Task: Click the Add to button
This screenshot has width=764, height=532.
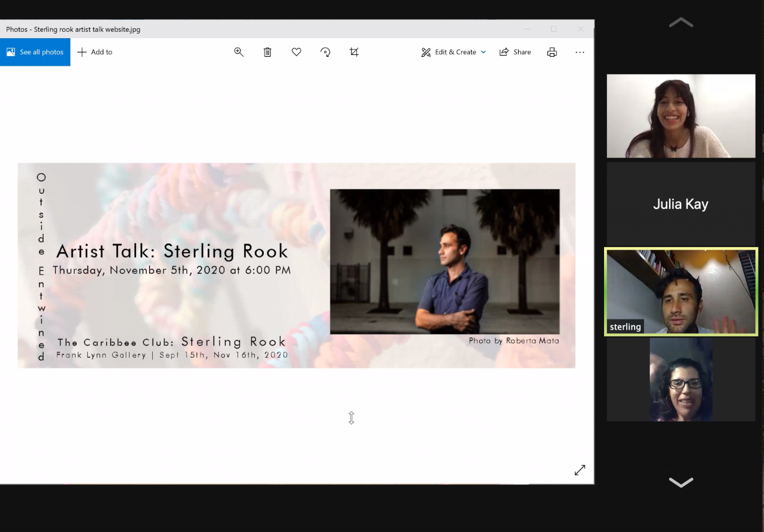Action: pos(95,52)
